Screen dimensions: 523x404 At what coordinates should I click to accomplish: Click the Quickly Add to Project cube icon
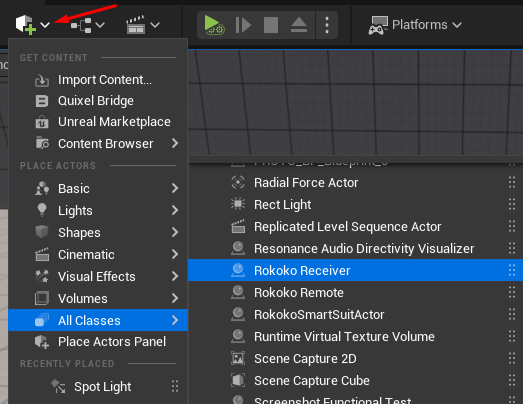pyautogui.click(x=26, y=25)
